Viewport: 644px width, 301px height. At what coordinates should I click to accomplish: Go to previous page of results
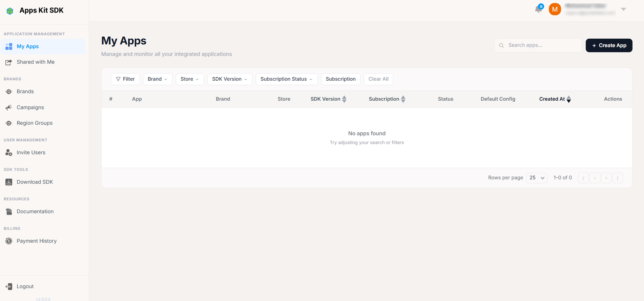pos(595,178)
